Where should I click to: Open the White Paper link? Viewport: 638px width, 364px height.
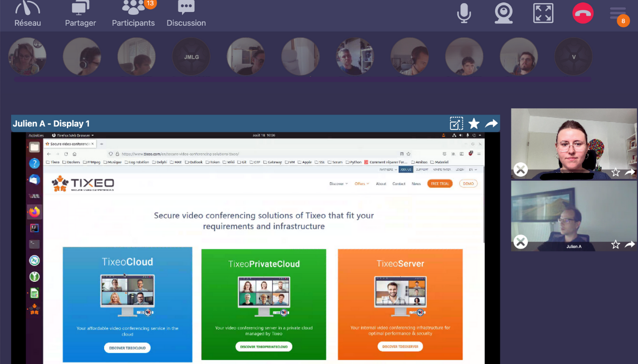[x=442, y=170]
